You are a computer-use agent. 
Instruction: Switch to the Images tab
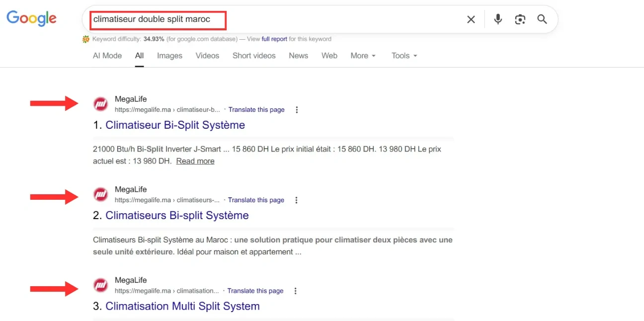coord(169,56)
